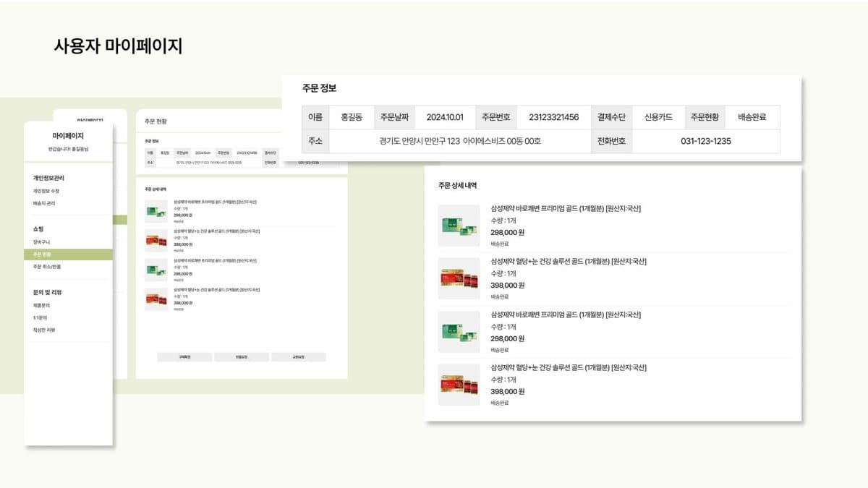Image resolution: width=868 pixels, height=488 pixels.
Task: Open 개인정보 수정 in the 마이페이지 sidebar
Action: pos(46,191)
